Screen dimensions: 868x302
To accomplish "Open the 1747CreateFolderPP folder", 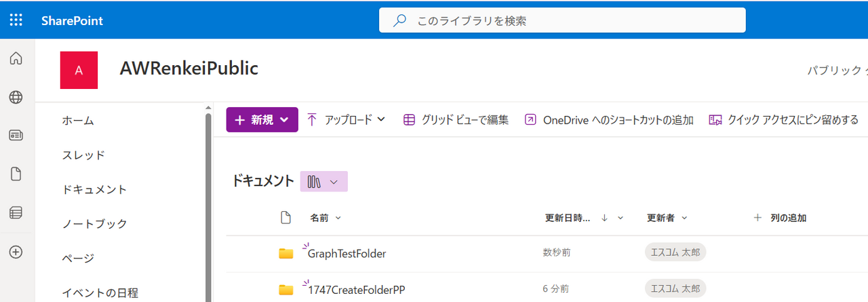I will tap(356, 290).
